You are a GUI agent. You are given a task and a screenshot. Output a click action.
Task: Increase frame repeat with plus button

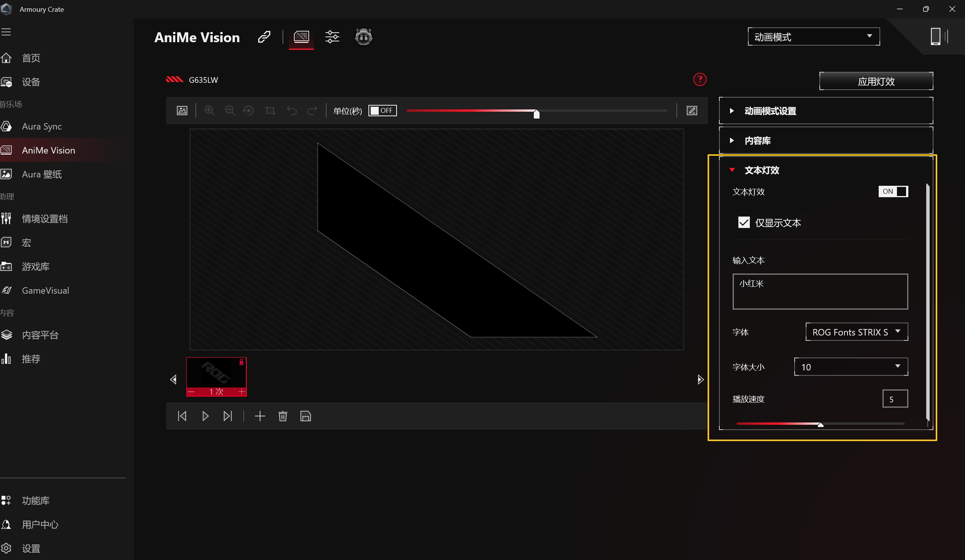242,392
